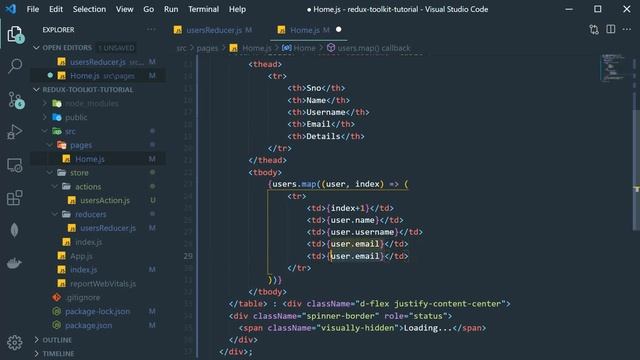Open editor more actions ellipsis
Screen dimensions: 640x360
click(x=627, y=29)
